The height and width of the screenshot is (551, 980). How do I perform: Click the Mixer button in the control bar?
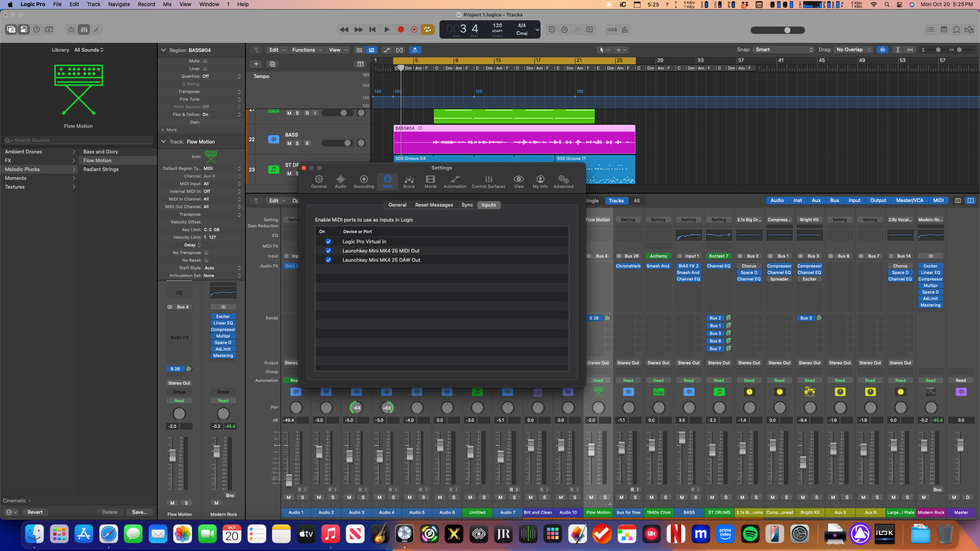84,29
